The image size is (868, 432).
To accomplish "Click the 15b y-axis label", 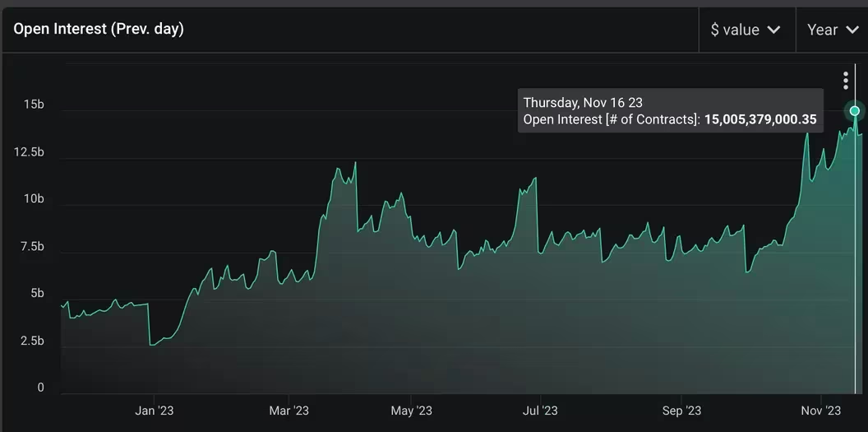I will coord(34,105).
